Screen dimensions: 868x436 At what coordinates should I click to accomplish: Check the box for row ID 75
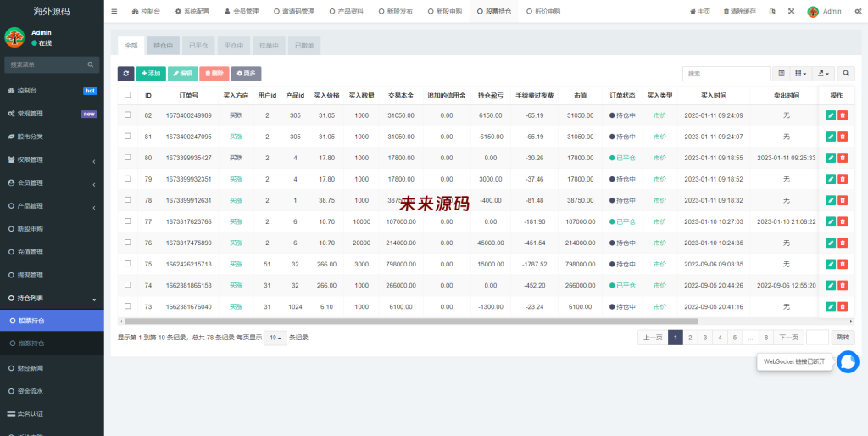click(x=128, y=264)
